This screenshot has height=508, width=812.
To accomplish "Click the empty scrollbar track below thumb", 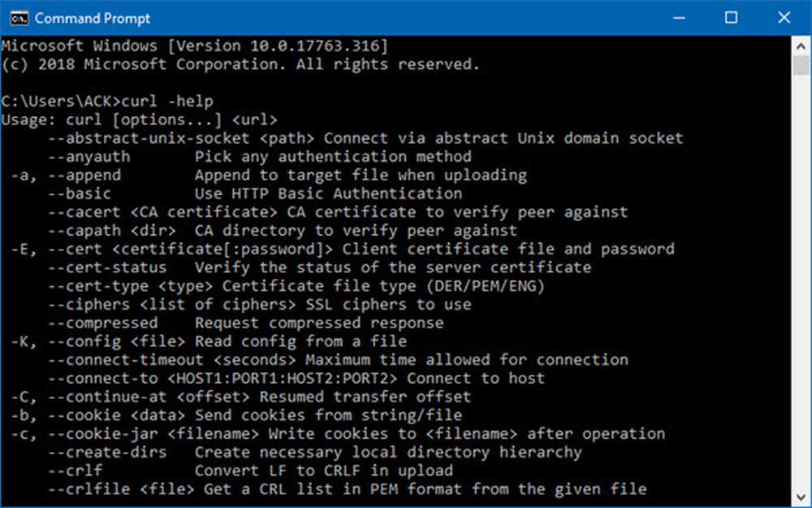I will click(801, 281).
